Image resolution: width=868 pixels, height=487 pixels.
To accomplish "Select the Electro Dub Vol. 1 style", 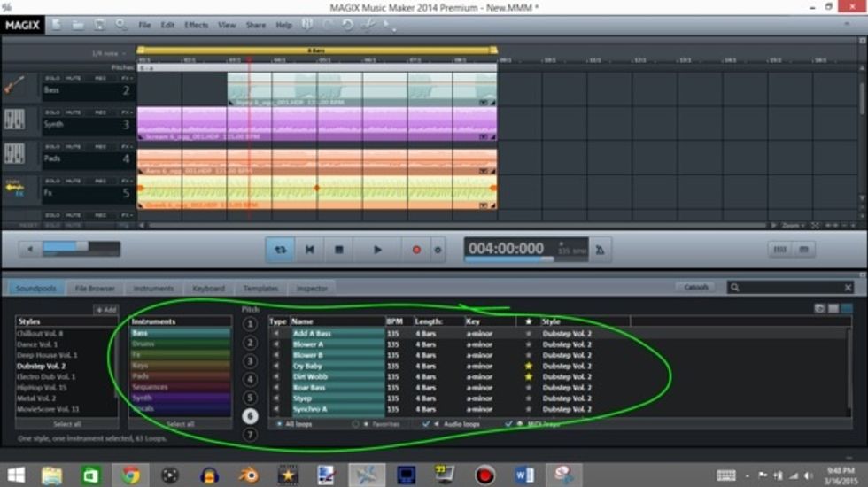I will pos(46,377).
